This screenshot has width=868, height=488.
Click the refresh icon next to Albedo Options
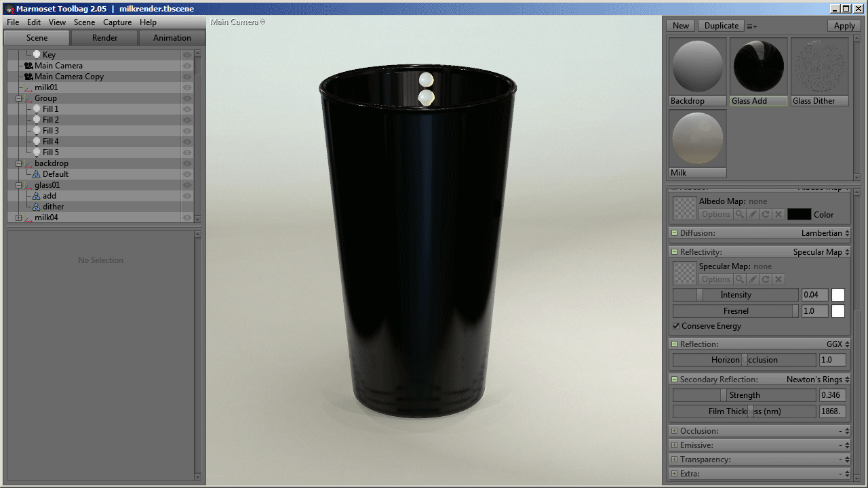point(765,213)
